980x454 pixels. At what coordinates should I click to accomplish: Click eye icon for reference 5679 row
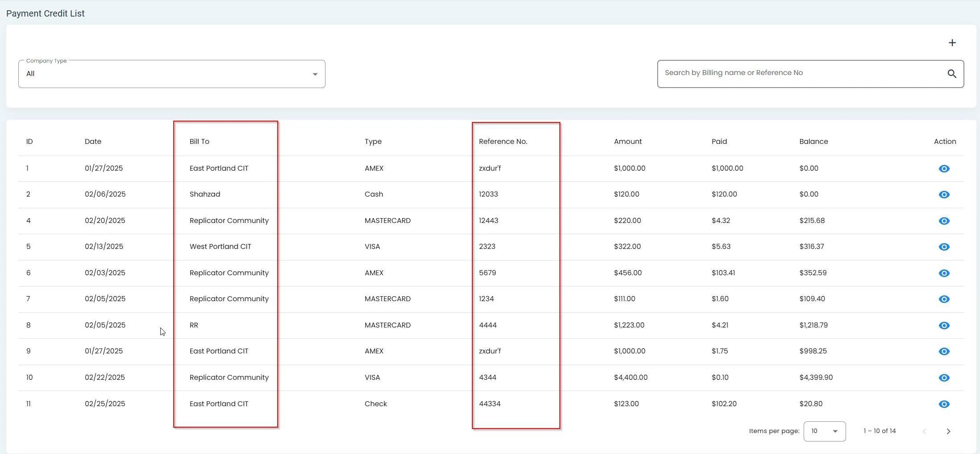pos(944,273)
